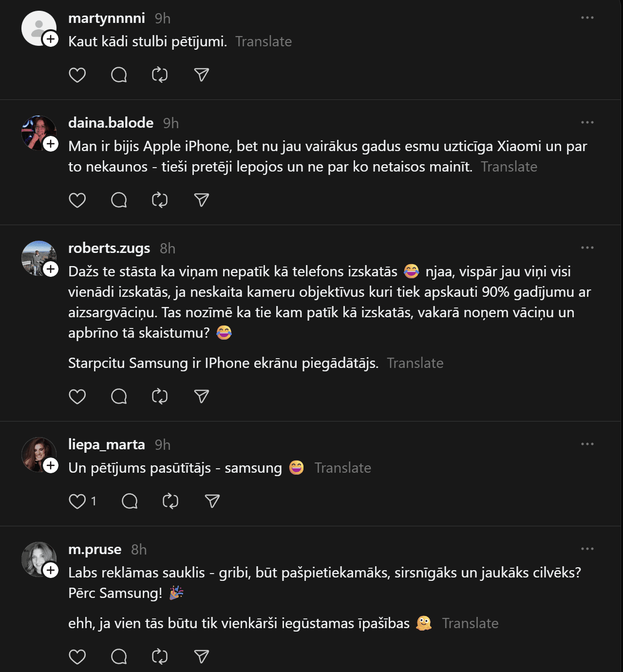Share m.pruse's comment via send icon

[x=201, y=657]
